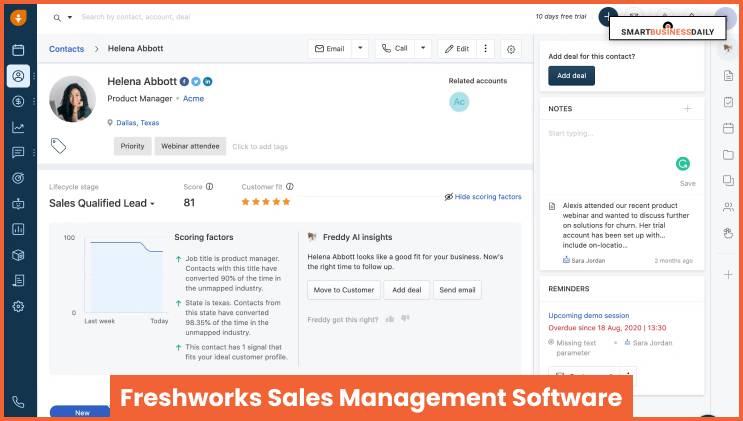Open Helena Abbott's Twitter profile icon

[196, 82]
